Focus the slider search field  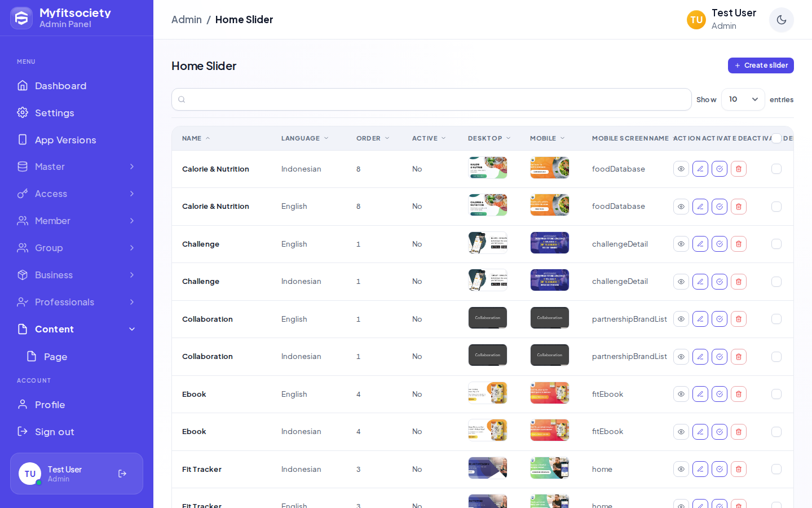pyautogui.click(x=431, y=99)
